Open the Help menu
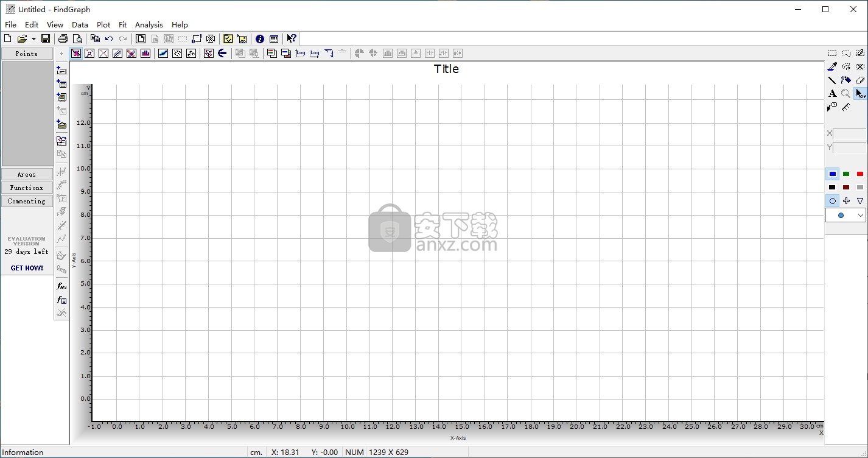The image size is (868, 458). (180, 24)
